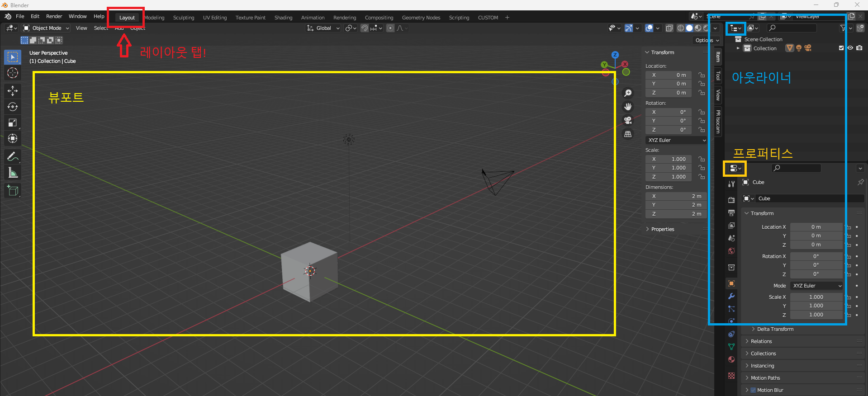Open the Scene properties tab icon
Image resolution: width=868 pixels, height=396 pixels.
click(731, 238)
